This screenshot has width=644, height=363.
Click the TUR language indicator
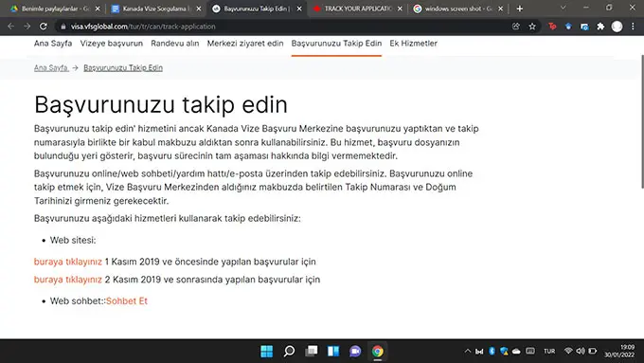click(x=549, y=352)
